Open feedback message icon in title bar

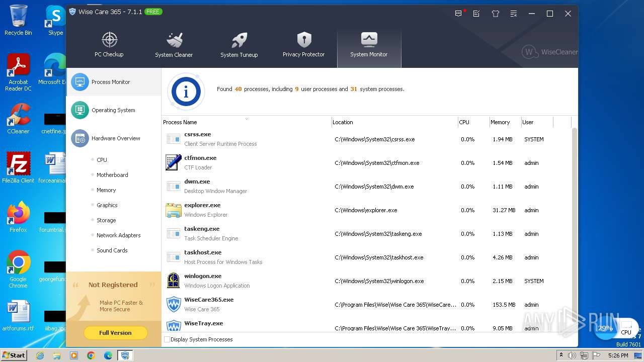[x=458, y=14]
